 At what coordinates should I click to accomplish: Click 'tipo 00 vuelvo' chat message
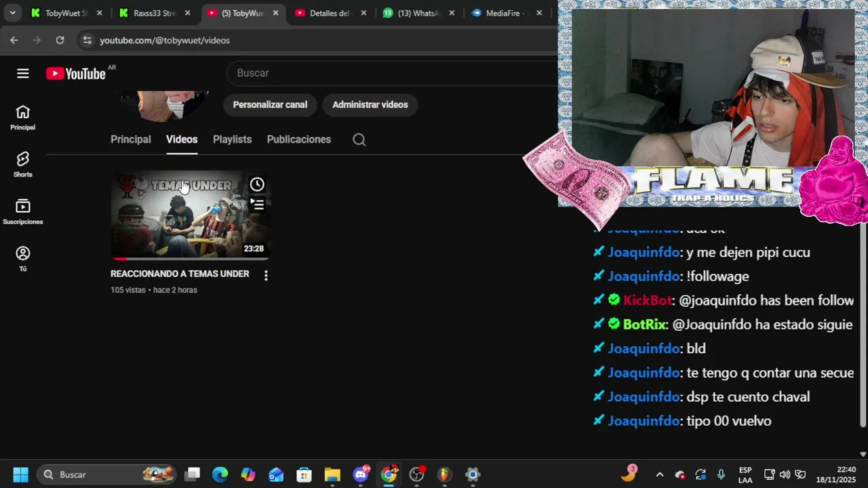[682, 421]
